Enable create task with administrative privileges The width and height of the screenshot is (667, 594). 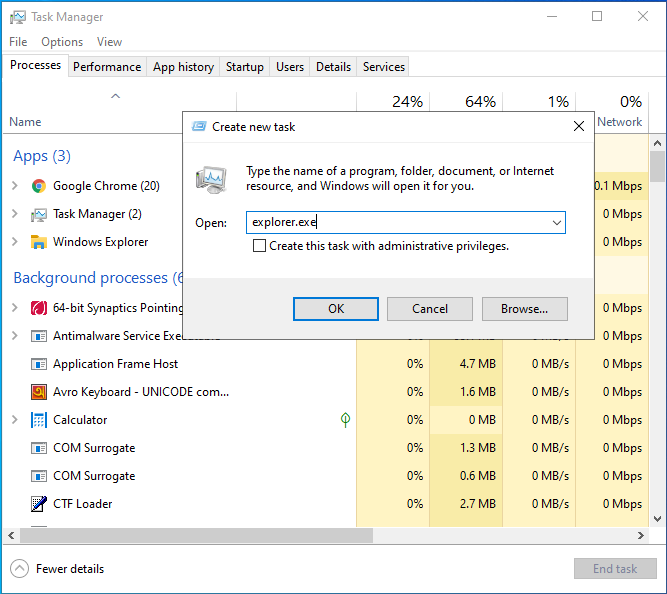coord(260,246)
